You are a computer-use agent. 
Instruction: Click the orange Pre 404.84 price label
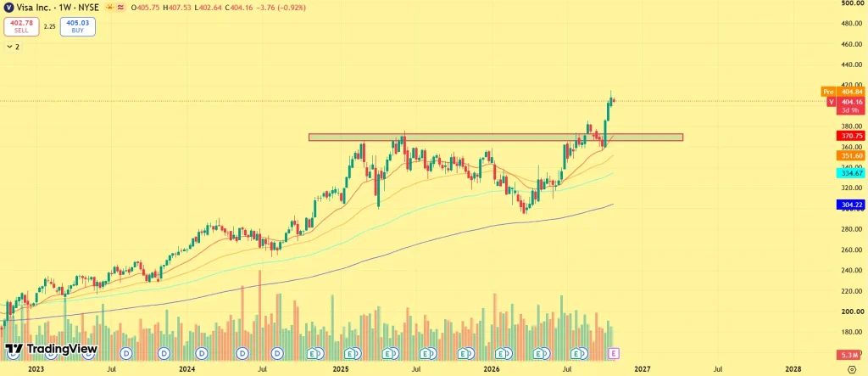(x=843, y=92)
